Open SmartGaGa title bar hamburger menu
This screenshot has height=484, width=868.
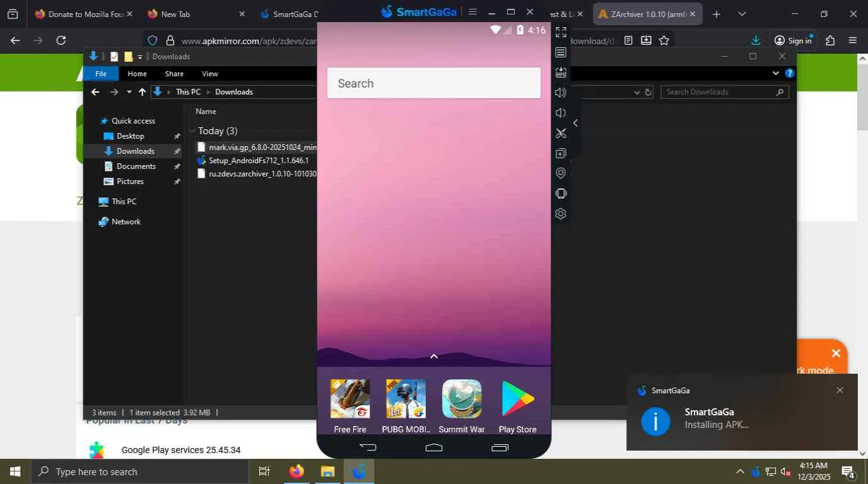(x=473, y=12)
